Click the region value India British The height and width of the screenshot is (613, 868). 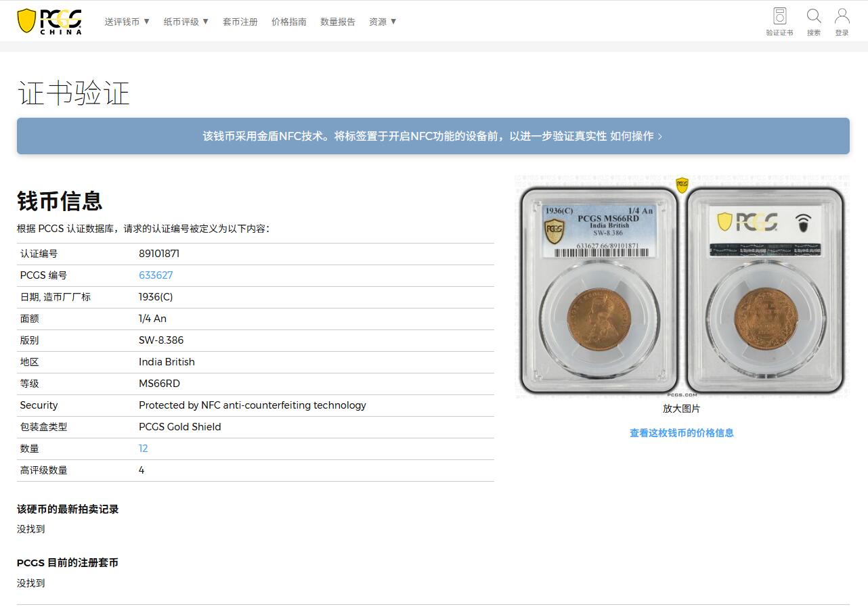[x=167, y=362]
